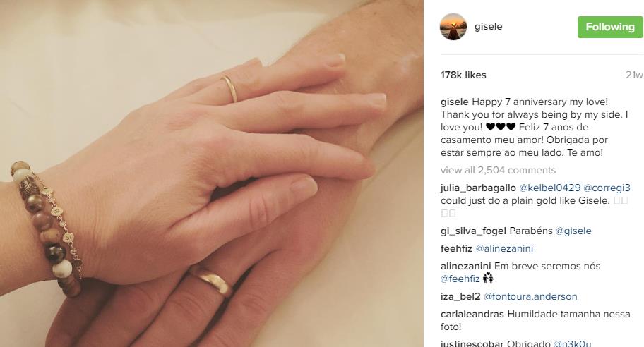The width and height of the screenshot is (644, 347).
Task: Expand view all 2,504 comments
Action: point(499,170)
